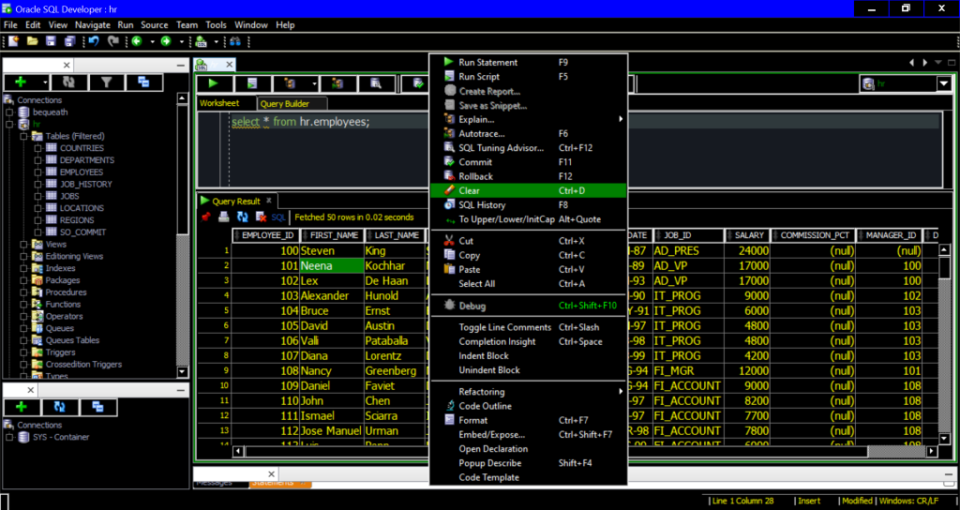The image size is (960, 510).
Task: Click the green plus New Connection icon
Action: point(20,82)
